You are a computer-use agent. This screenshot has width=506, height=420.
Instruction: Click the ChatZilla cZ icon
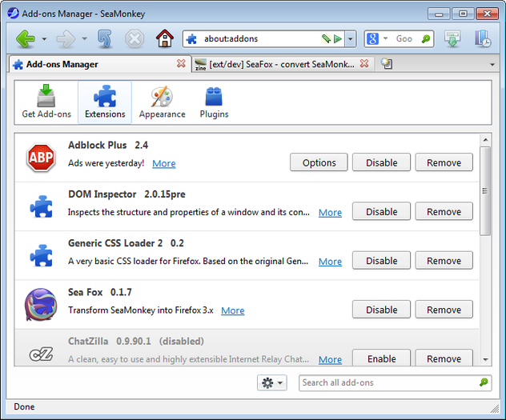tap(41, 354)
